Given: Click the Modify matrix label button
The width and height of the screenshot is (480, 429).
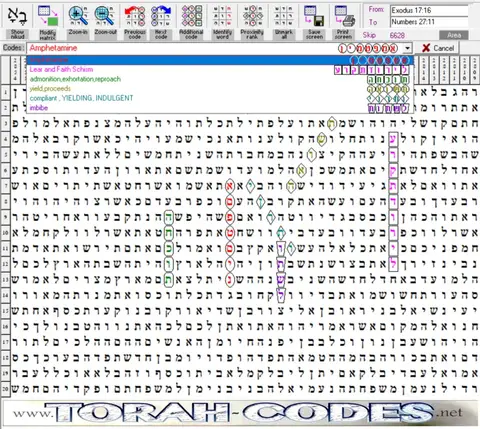Looking at the screenshot, I should [48, 34].
